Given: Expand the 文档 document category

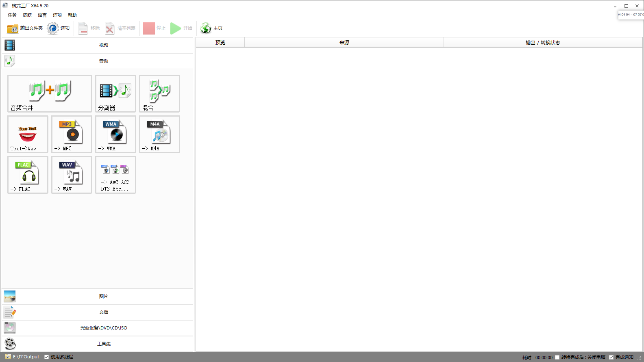Looking at the screenshot, I should click(x=98, y=312).
